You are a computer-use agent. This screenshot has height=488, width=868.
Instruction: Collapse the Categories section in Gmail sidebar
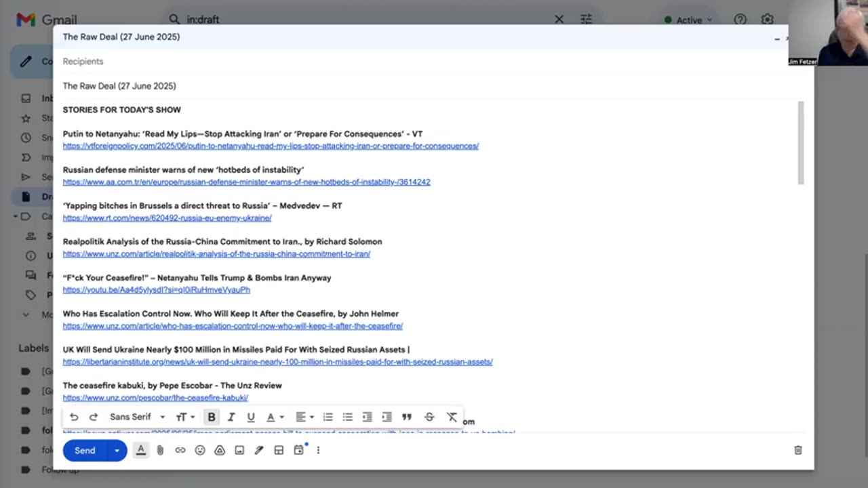[x=15, y=217]
